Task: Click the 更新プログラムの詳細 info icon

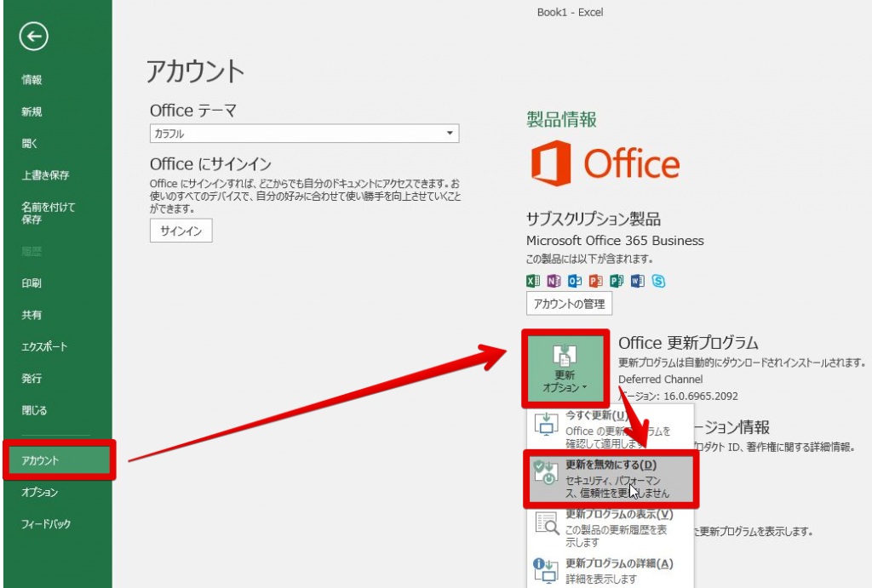Action: 546,570
